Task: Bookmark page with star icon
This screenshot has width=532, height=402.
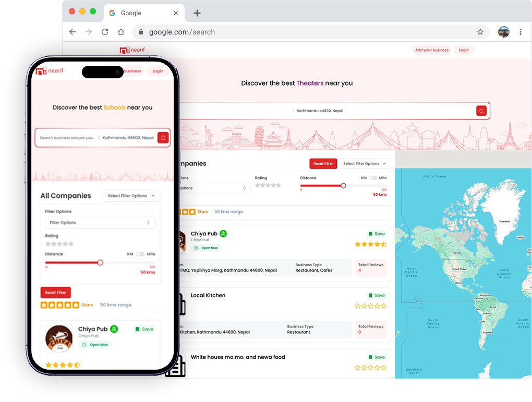Action: pos(480,32)
